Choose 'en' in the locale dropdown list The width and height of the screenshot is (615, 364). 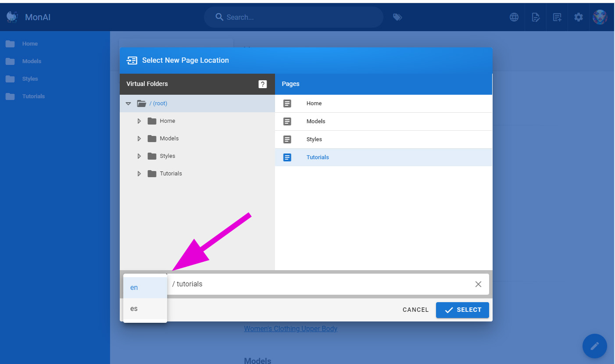click(x=134, y=288)
